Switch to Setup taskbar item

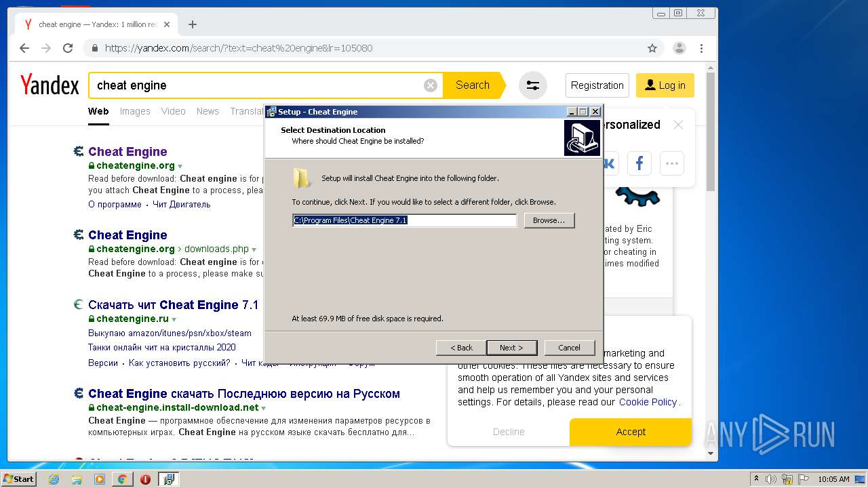tap(168, 479)
